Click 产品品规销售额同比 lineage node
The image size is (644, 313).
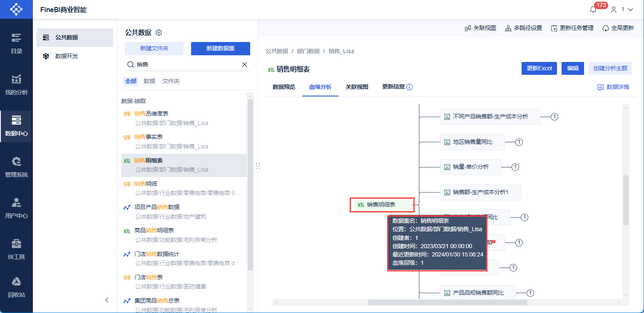[x=478, y=293]
